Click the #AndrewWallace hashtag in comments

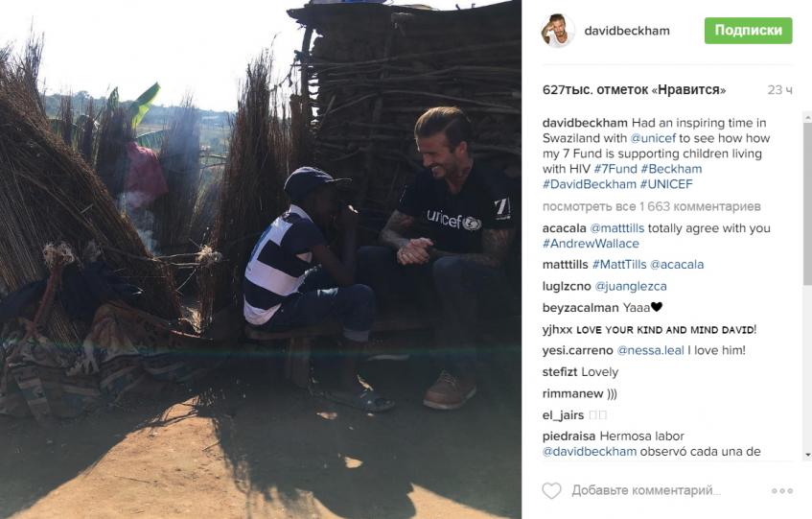pyautogui.click(x=591, y=244)
